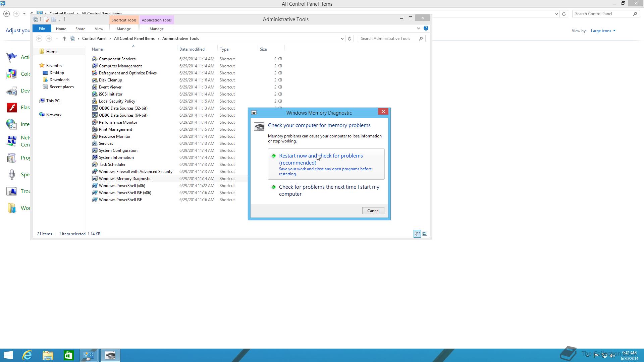Click the Defragment and Optimize Drives icon

[x=95, y=73]
